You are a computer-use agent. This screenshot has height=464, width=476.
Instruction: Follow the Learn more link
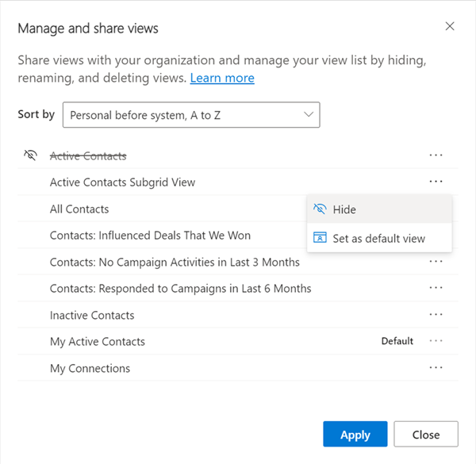click(x=222, y=78)
